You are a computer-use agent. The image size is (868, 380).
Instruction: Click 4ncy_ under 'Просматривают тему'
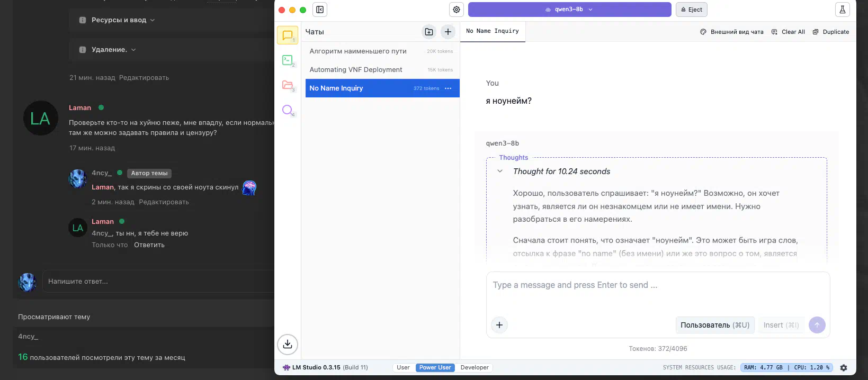click(x=28, y=337)
